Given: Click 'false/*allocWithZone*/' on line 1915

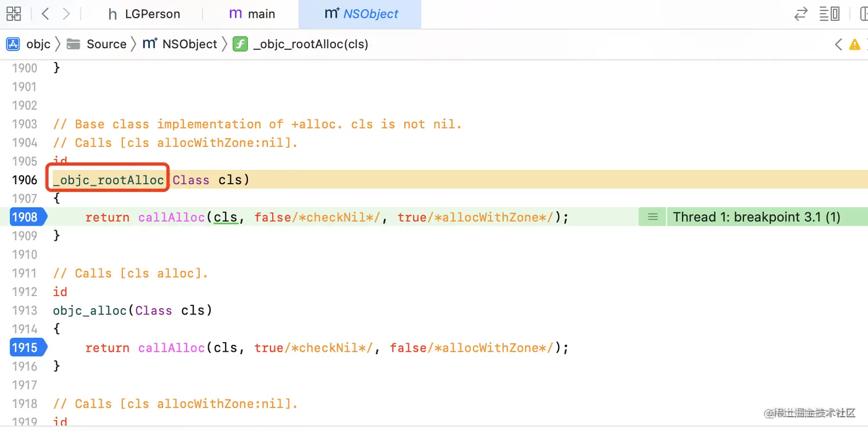Looking at the screenshot, I should pyautogui.click(x=472, y=348).
